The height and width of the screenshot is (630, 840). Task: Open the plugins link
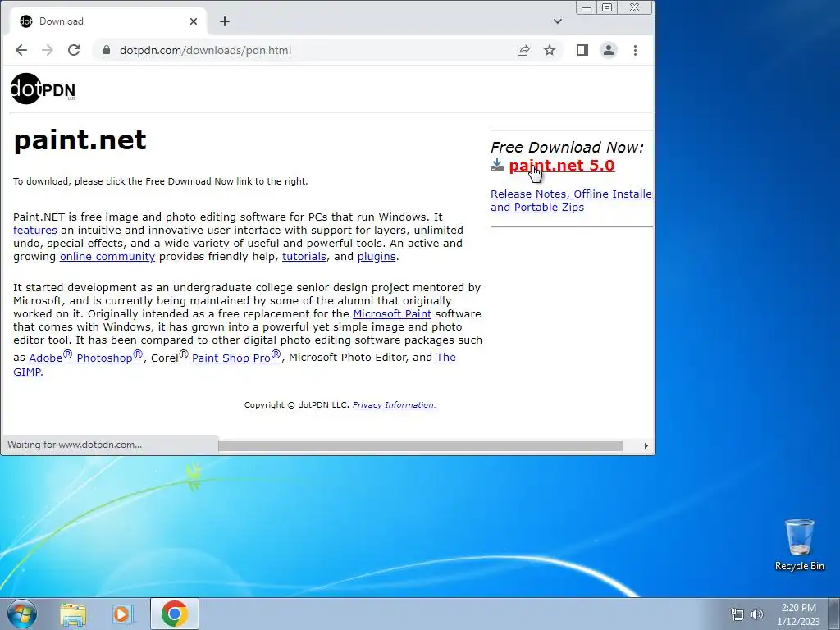click(376, 256)
